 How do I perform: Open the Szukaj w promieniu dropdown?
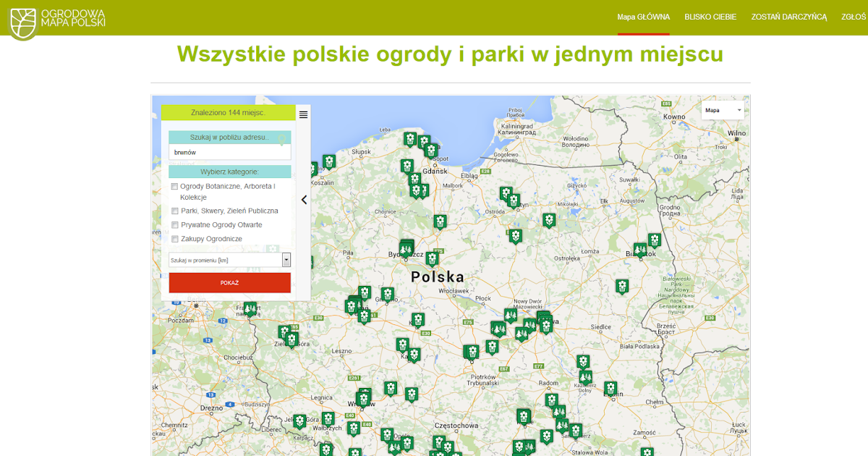click(286, 259)
